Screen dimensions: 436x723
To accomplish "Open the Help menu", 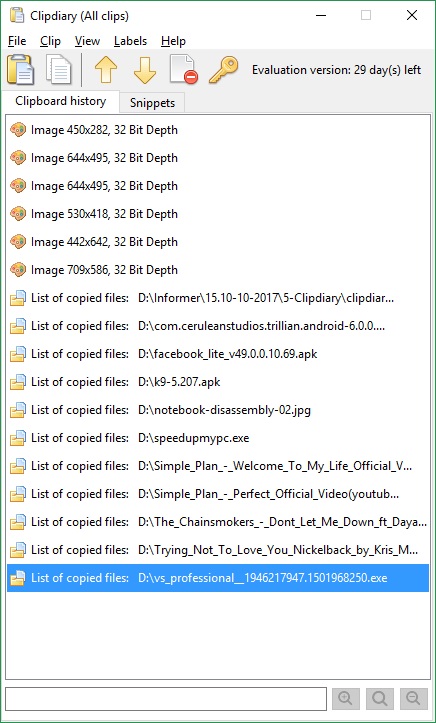I will click(173, 41).
